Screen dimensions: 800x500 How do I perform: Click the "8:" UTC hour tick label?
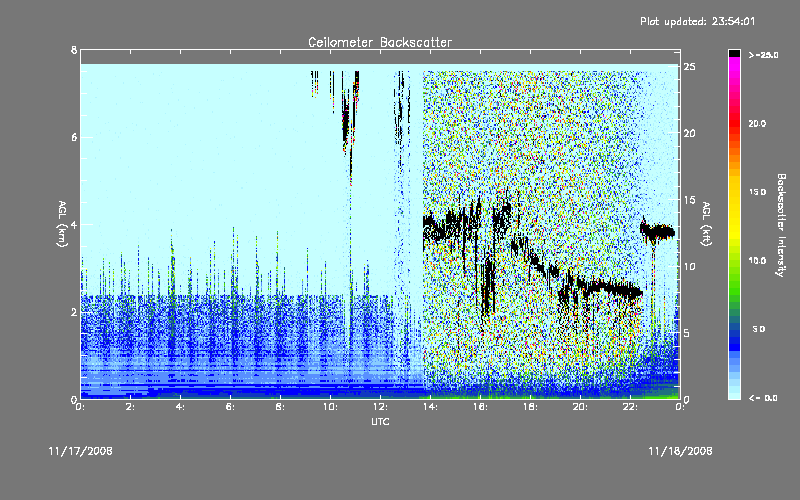pos(280,407)
